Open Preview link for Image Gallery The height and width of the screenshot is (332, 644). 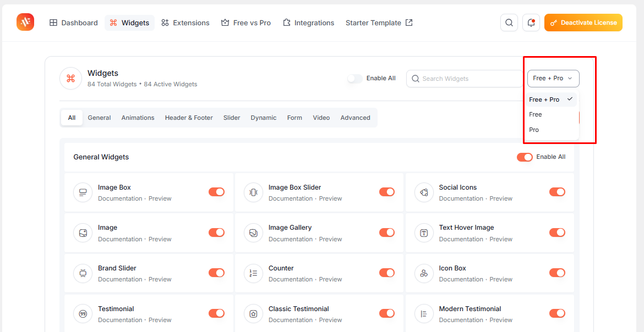(331, 239)
